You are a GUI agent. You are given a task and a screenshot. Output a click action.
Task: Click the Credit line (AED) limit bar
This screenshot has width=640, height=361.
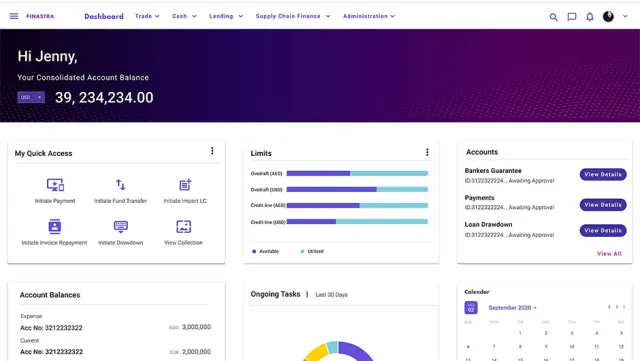coord(357,205)
